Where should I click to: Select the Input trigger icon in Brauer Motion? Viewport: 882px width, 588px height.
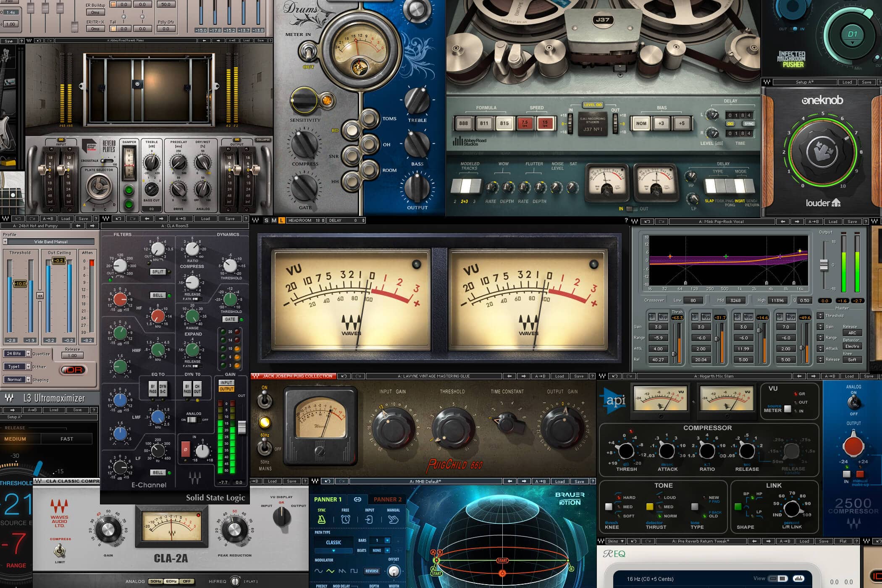pos(369,520)
